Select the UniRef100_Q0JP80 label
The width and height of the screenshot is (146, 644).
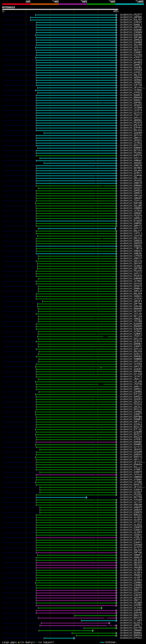[131, 608]
